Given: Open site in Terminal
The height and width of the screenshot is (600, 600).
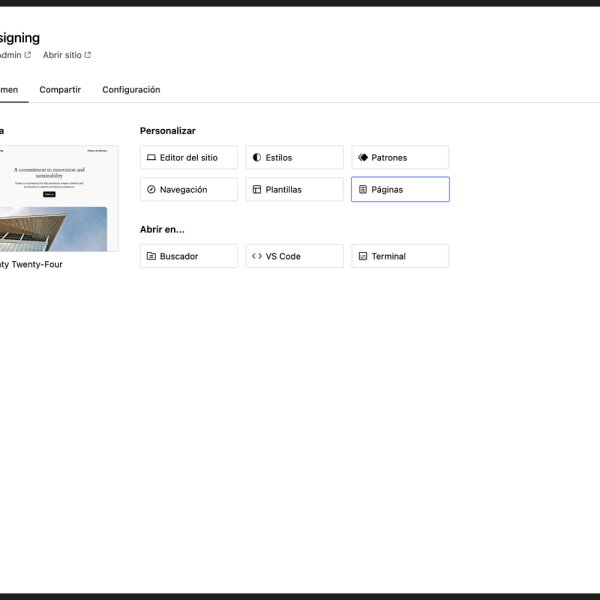Looking at the screenshot, I should (400, 256).
